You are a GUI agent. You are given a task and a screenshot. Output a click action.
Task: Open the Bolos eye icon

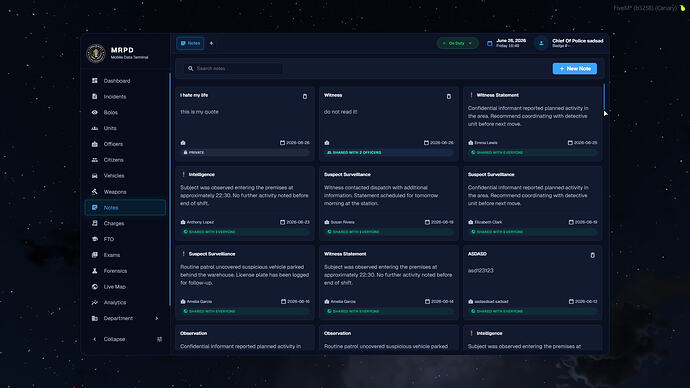95,113
